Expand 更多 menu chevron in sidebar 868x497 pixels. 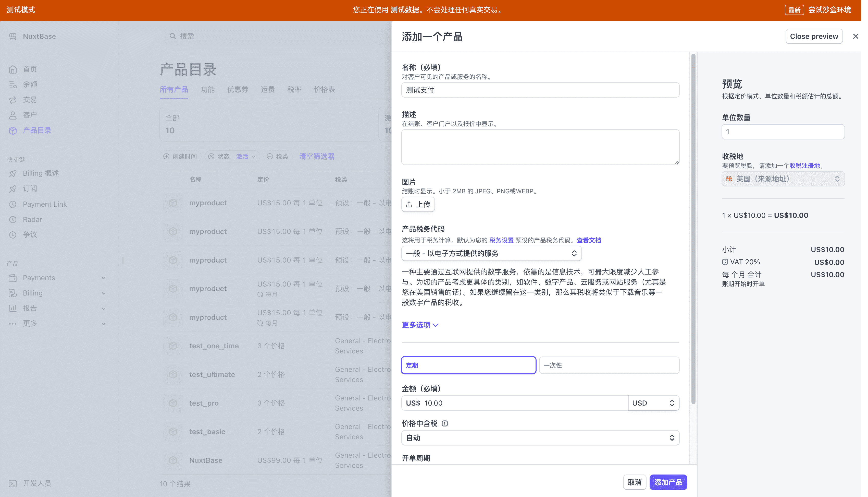click(104, 324)
